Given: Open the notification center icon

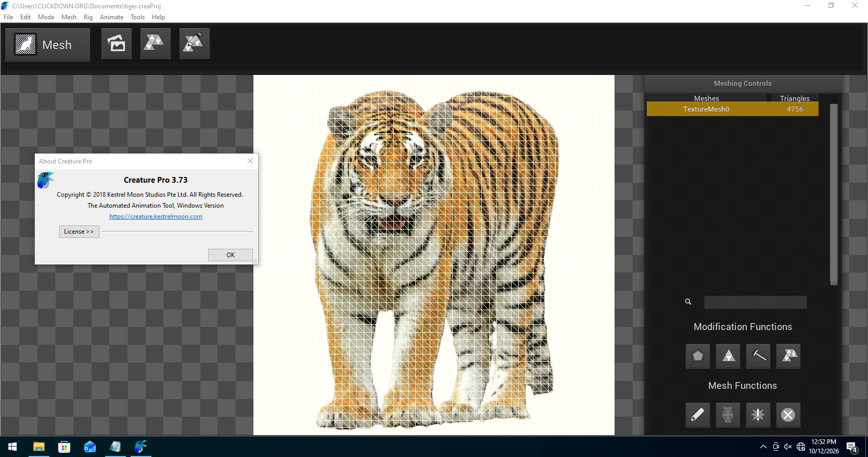Looking at the screenshot, I should [852, 447].
